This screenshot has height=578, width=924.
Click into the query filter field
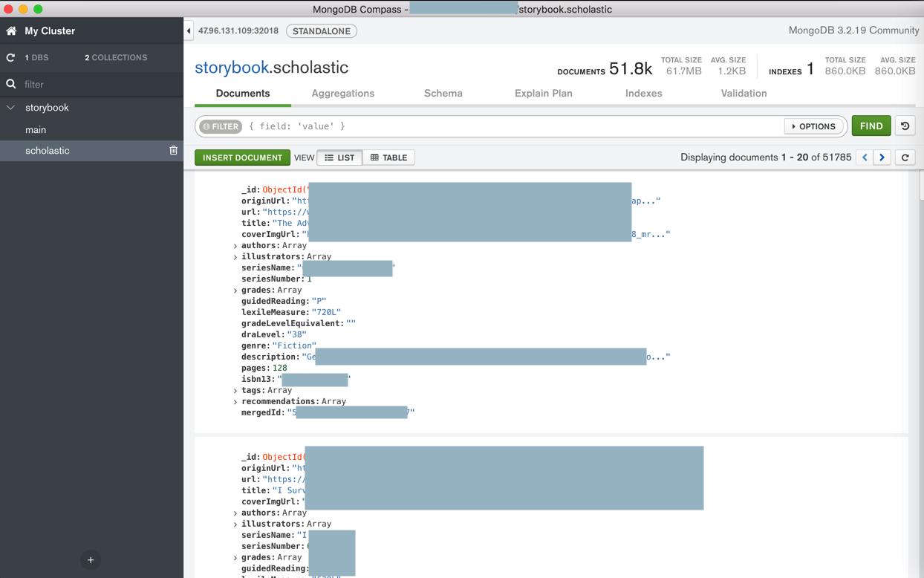[x=513, y=126]
